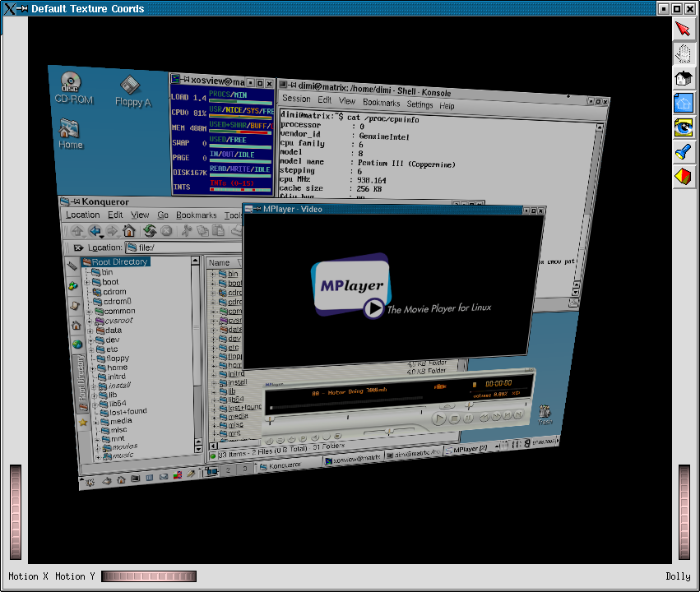This screenshot has height=592, width=700.
Task: Open the star Bookmarks tab in Konqueror's sidebar
Action: click(83, 422)
